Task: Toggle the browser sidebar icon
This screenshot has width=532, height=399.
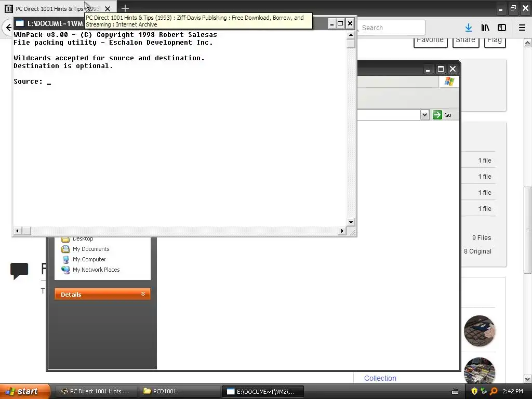Action: tap(502, 28)
